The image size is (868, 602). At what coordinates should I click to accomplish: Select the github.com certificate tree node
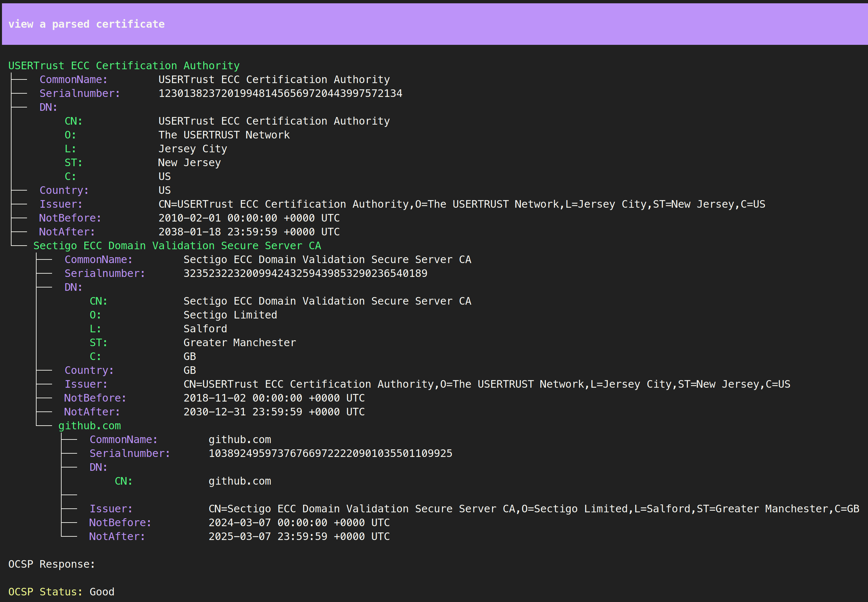point(89,426)
